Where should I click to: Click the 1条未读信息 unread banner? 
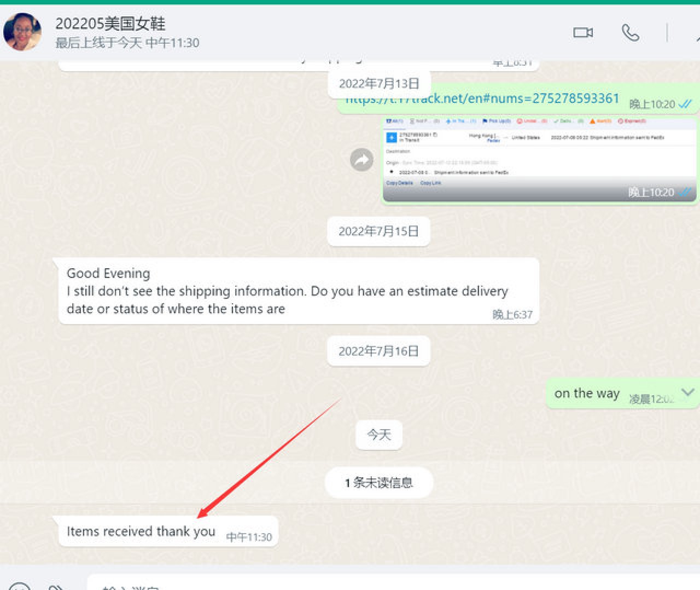[x=378, y=482]
